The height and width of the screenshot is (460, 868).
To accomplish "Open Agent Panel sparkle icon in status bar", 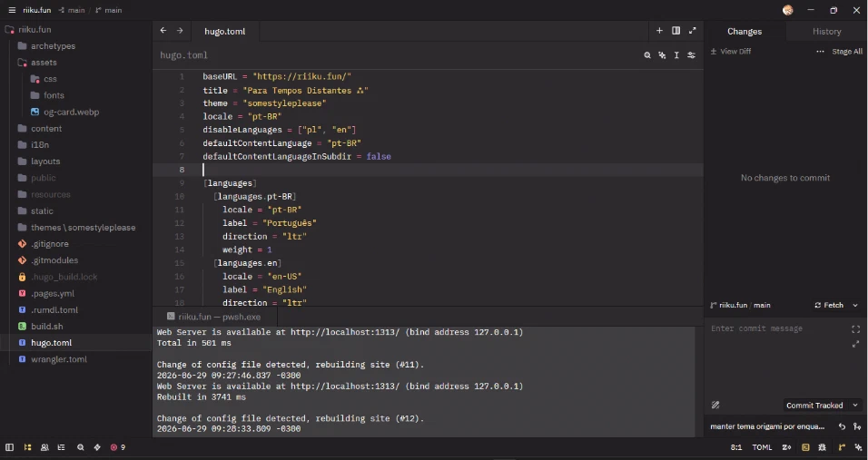I will tap(857, 447).
